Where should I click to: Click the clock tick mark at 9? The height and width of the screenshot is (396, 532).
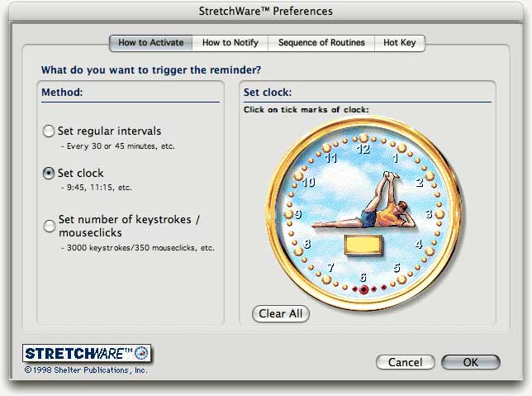[288, 214]
